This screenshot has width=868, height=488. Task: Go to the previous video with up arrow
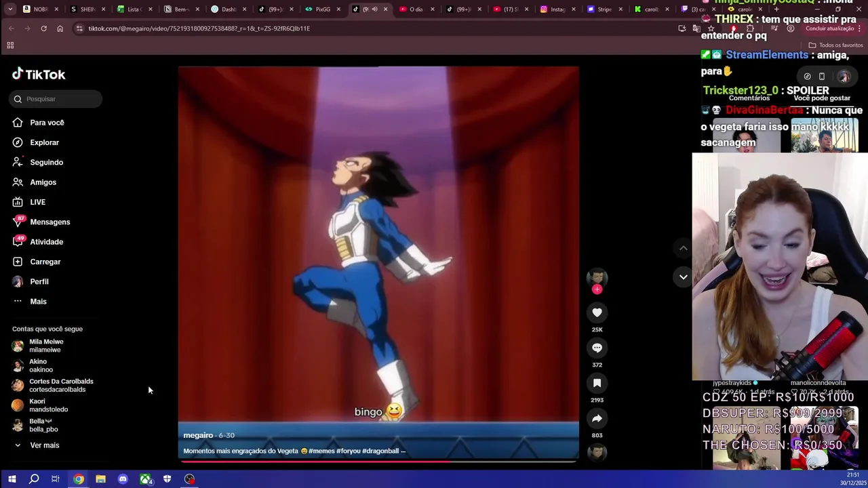tap(683, 248)
